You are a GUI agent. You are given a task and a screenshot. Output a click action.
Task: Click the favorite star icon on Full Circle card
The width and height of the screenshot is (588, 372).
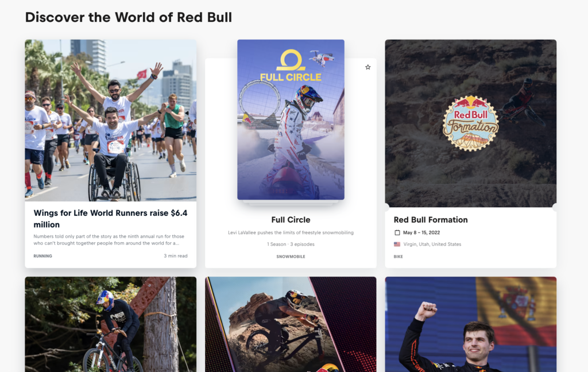[x=368, y=67]
